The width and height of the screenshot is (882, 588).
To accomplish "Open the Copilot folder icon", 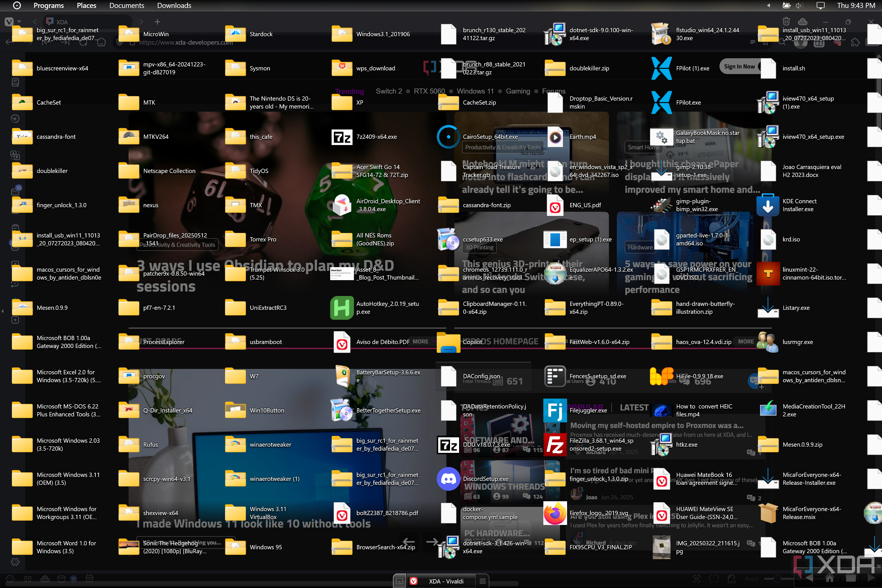I will click(x=448, y=342).
